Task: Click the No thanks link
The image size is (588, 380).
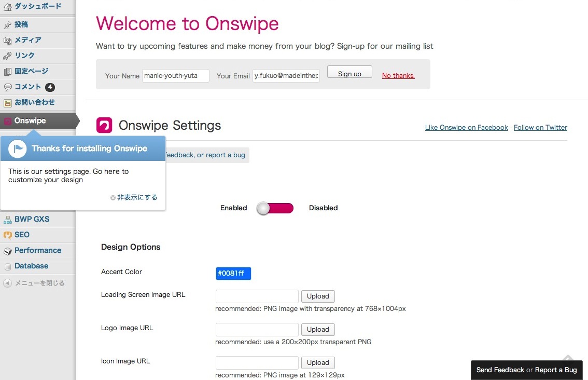Action: point(398,76)
